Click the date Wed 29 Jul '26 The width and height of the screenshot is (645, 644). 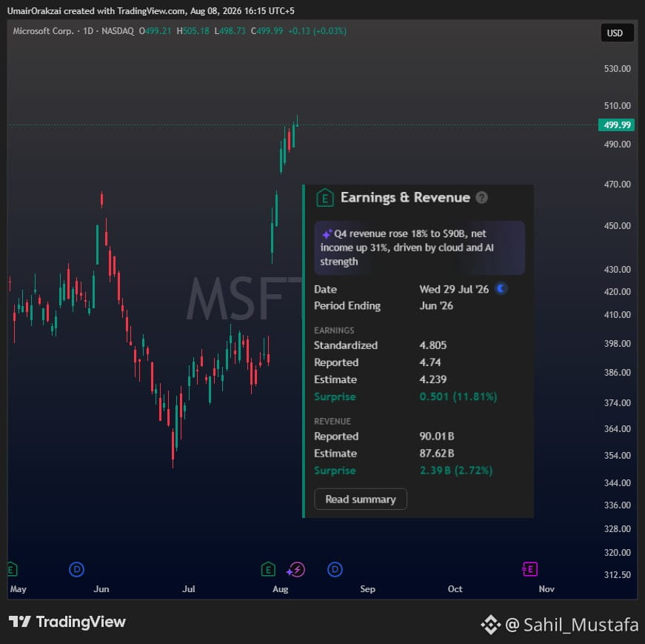pyautogui.click(x=454, y=289)
